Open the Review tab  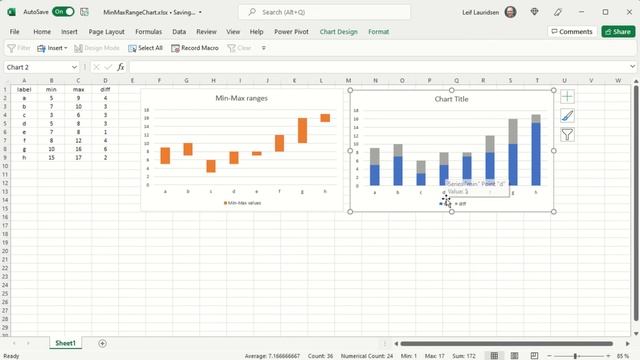coord(206,31)
